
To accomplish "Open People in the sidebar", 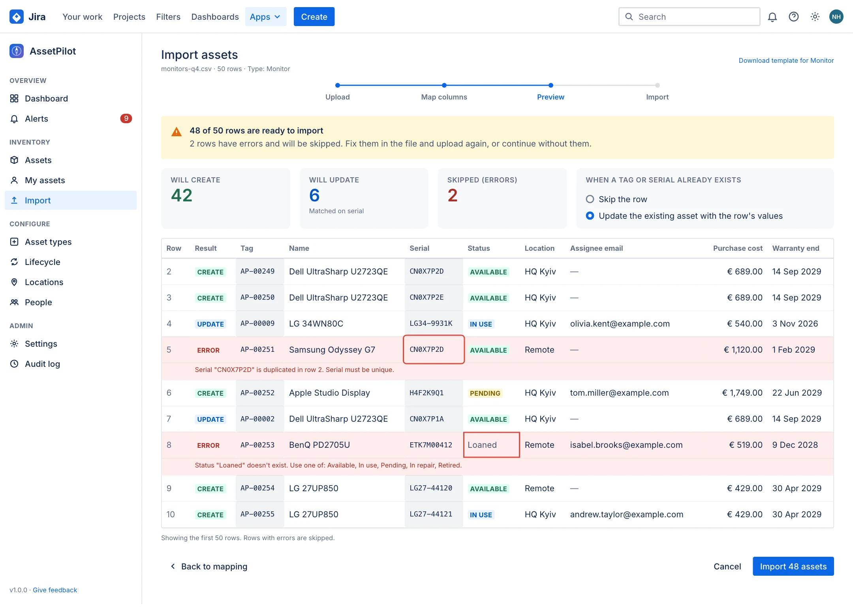I will coord(71,302).
